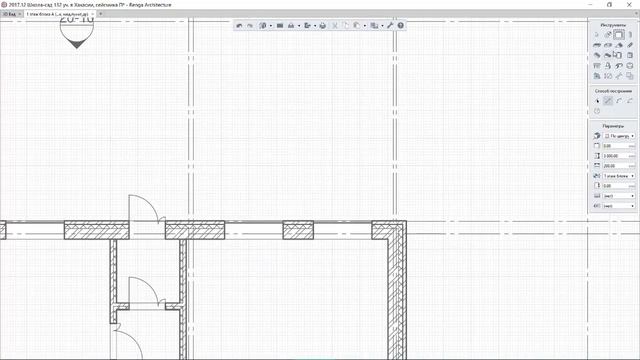Expand the arrow left of the wrench icon
Image resolution: width=640 pixels, height=360 pixels.
pos(382,26)
